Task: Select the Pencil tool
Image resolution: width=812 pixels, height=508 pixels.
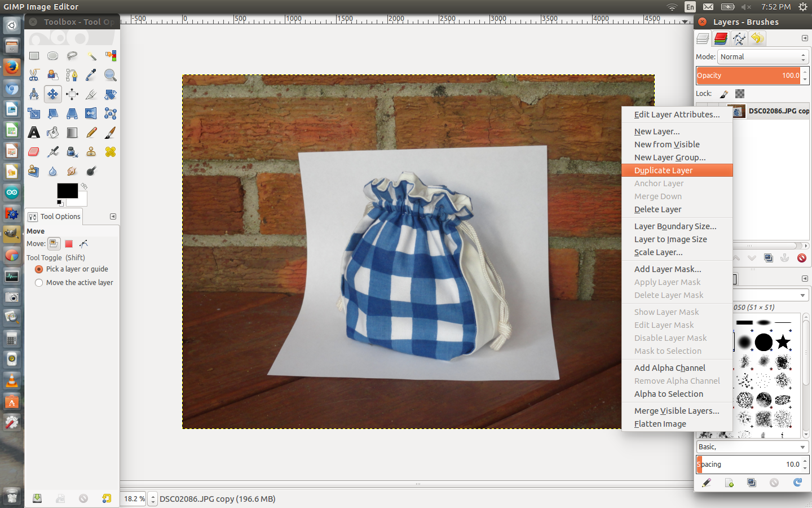Action: (91, 133)
